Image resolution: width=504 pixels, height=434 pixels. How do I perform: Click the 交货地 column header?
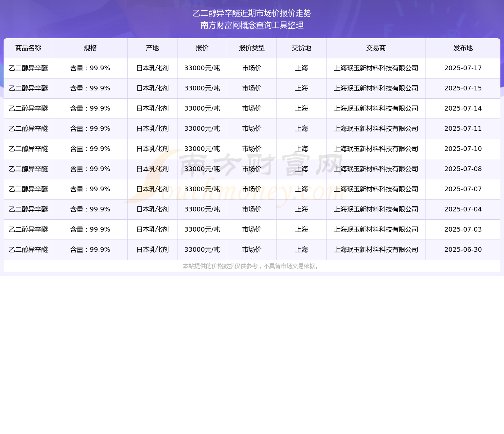tap(301, 48)
